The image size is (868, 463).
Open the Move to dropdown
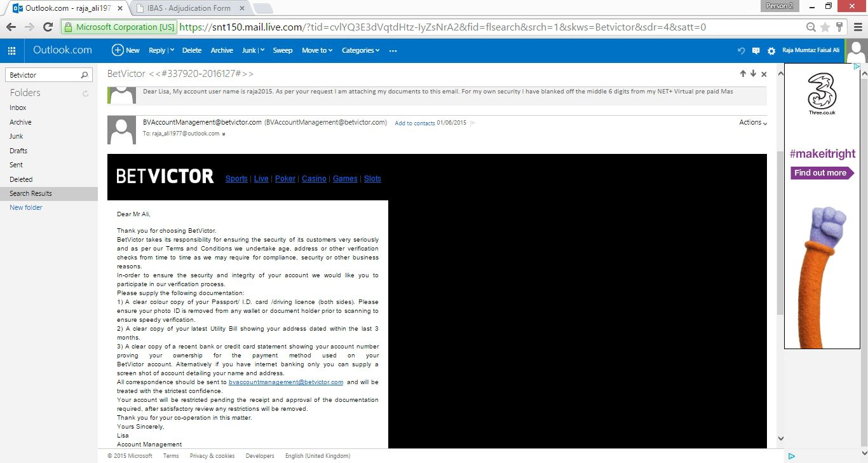tap(317, 51)
